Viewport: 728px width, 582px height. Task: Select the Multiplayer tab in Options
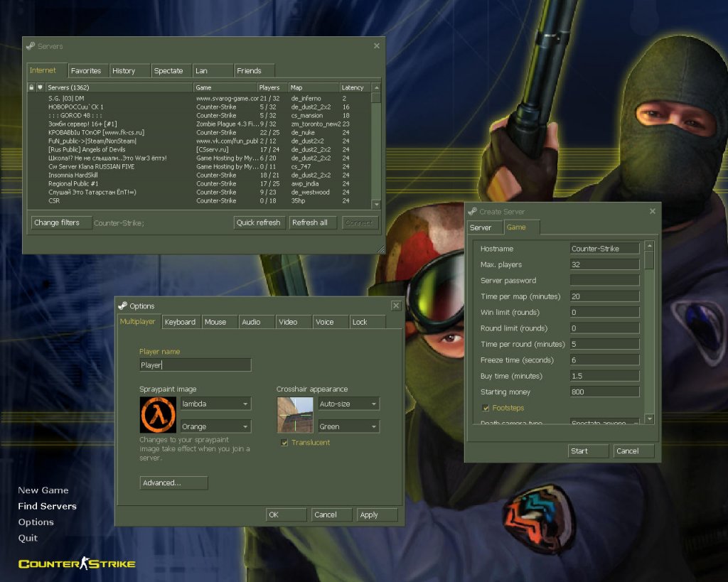coord(139,321)
